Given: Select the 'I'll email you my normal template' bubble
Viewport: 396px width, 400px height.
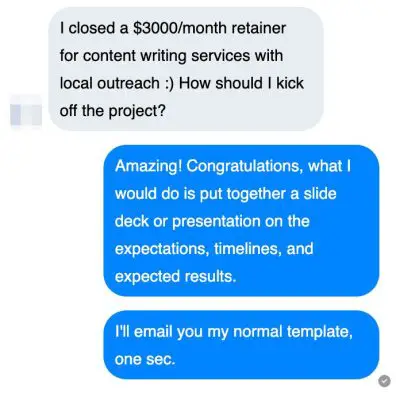Looking at the screenshot, I should [x=241, y=345].
